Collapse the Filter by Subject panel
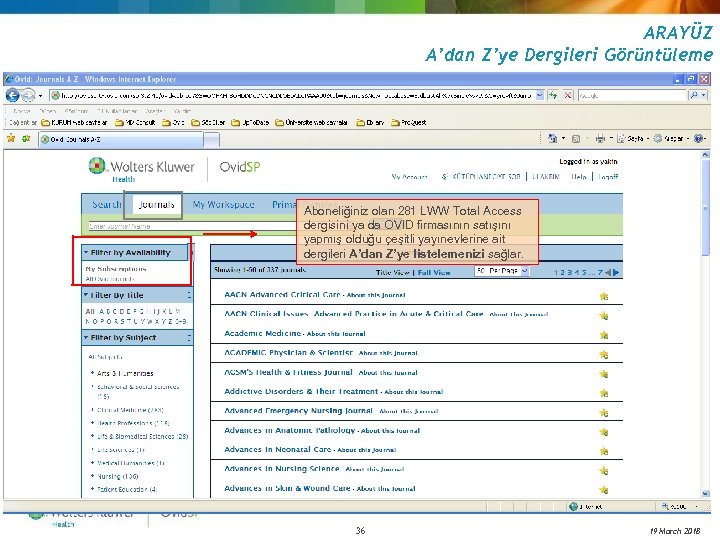 pos(86,338)
